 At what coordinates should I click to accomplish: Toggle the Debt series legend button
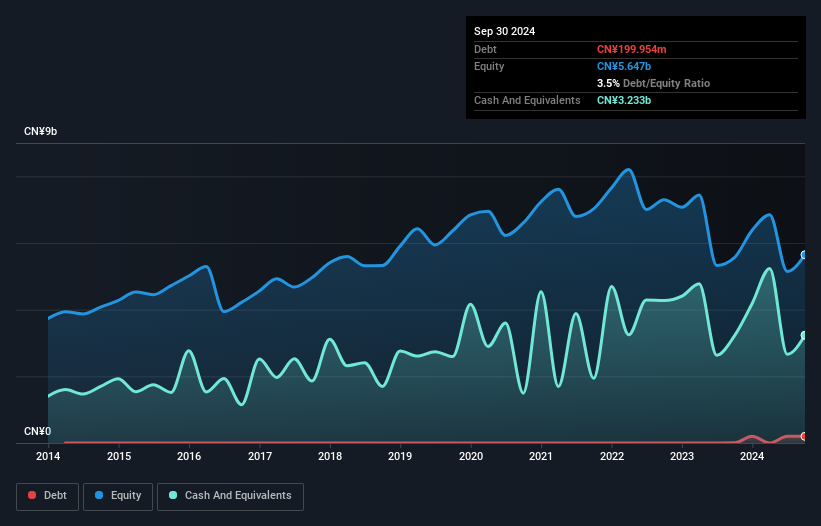coord(48,496)
